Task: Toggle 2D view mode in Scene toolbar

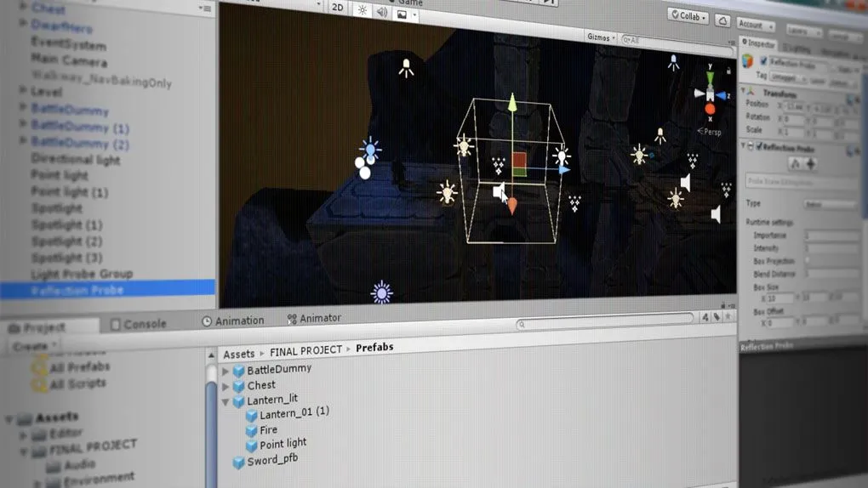Action: pyautogui.click(x=338, y=7)
